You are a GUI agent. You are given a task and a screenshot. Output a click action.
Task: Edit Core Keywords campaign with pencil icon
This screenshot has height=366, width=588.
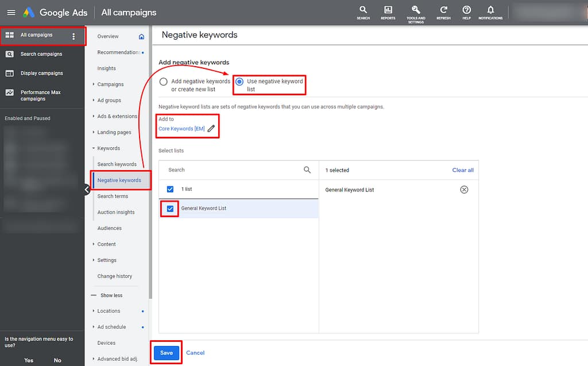click(x=211, y=129)
